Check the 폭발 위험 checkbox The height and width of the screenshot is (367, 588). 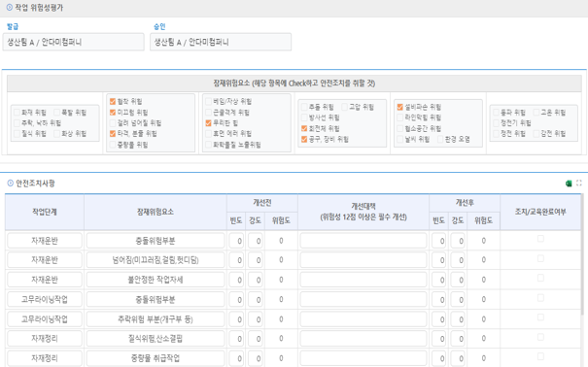click(x=57, y=113)
